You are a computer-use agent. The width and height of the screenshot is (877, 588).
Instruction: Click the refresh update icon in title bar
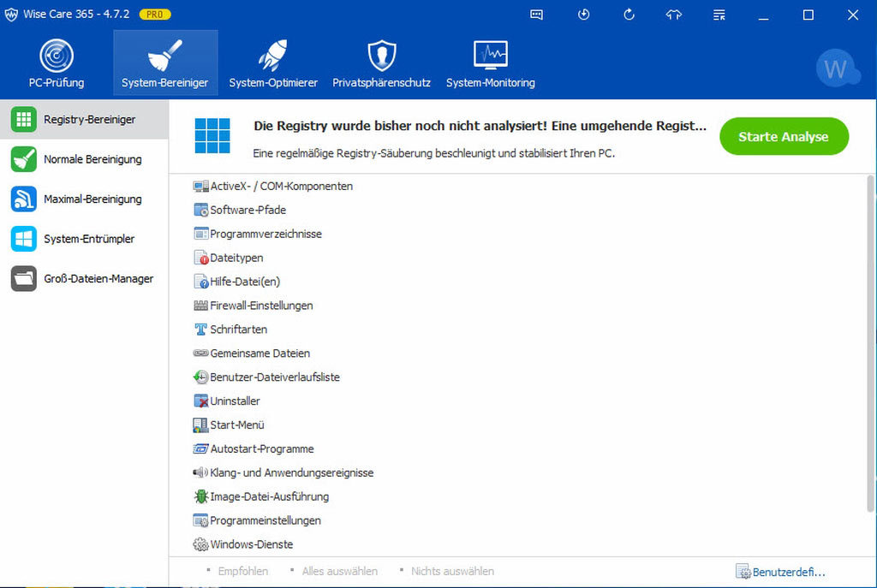click(x=629, y=15)
